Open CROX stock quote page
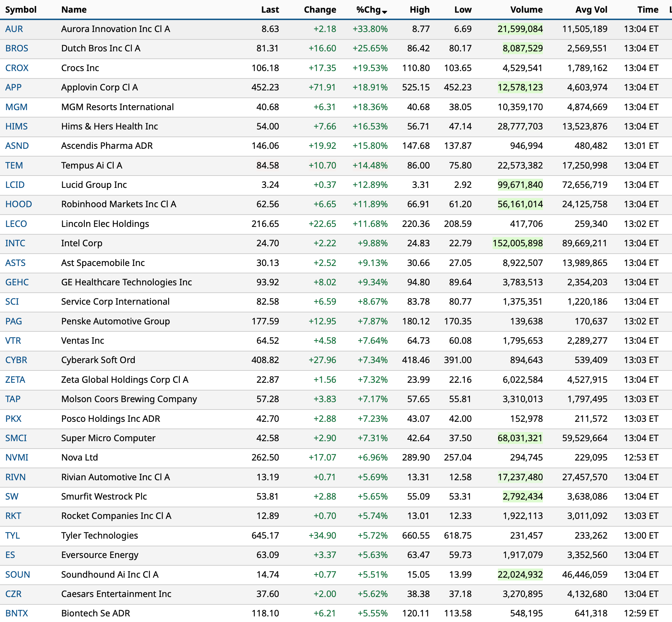The height and width of the screenshot is (622, 672). point(17,68)
